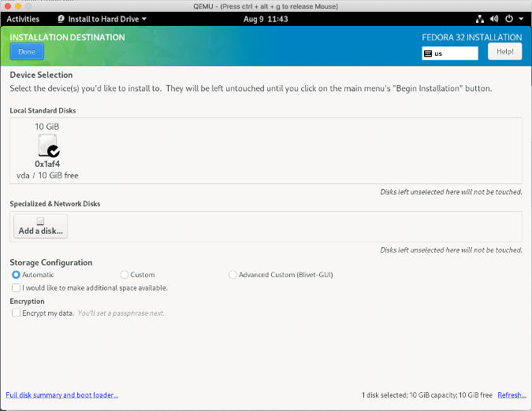
Task: Tick the Encrypt my data checkbox
Action: 16,313
